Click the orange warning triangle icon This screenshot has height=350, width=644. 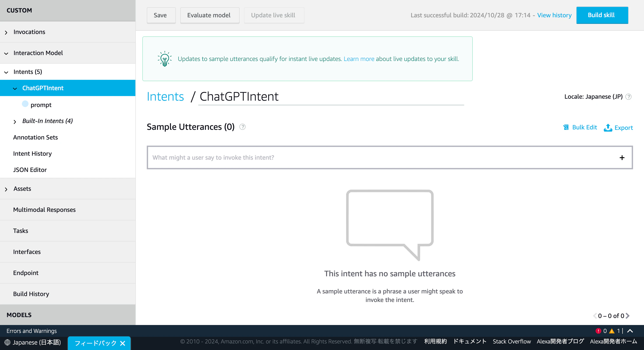pyautogui.click(x=612, y=331)
